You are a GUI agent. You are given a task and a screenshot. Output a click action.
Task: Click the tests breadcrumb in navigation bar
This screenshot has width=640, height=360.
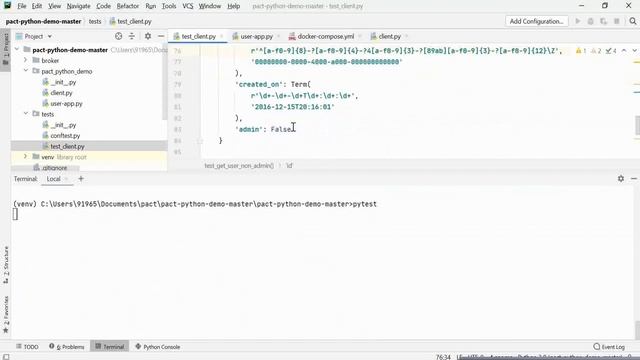pos(95,21)
